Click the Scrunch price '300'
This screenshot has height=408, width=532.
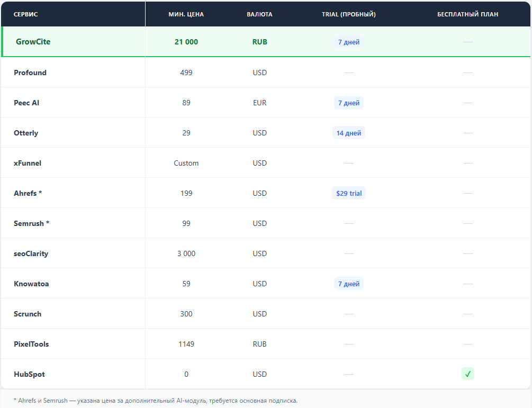[186, 314]
